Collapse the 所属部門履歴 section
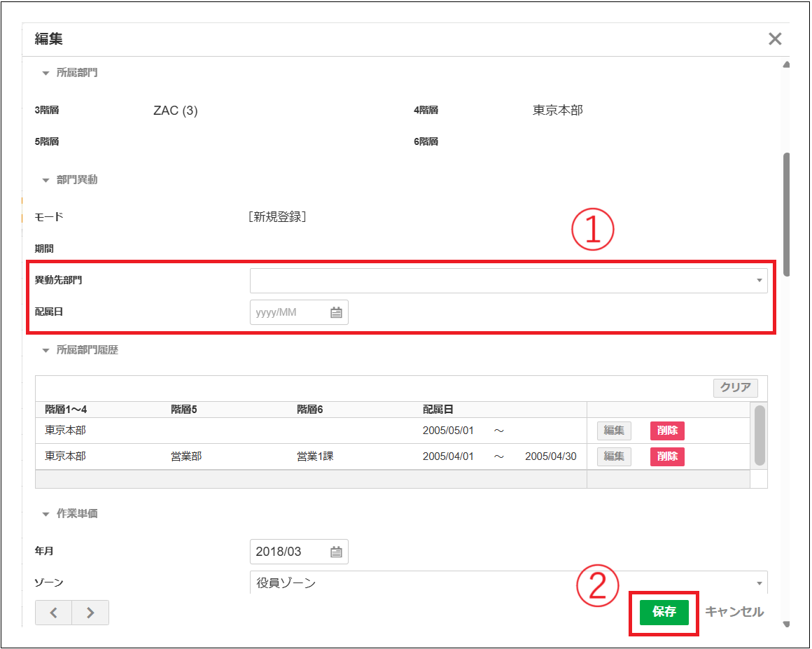This screenshot has width=812, height=649. pyautogui.click(x=45, y=351)
